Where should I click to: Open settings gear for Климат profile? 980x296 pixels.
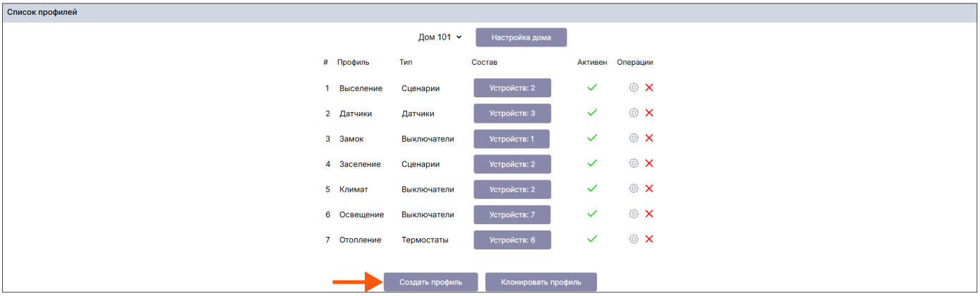634,189
